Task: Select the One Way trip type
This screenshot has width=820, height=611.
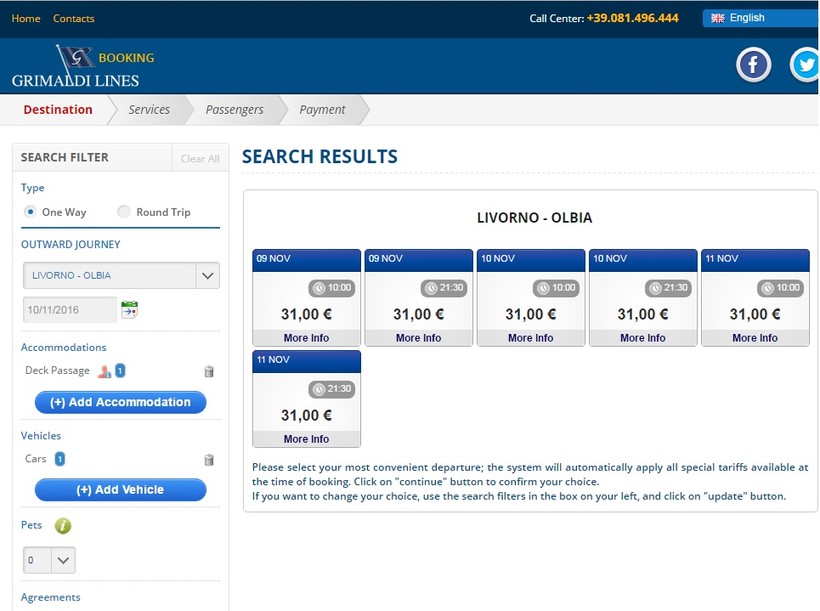Action: click(x=30, y=212)
